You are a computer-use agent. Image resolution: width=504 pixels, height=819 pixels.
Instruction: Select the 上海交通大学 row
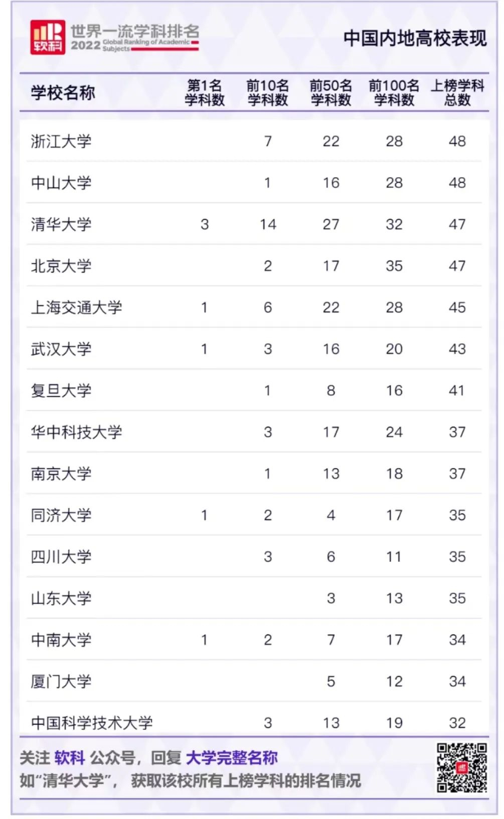(x=254, y=307)
